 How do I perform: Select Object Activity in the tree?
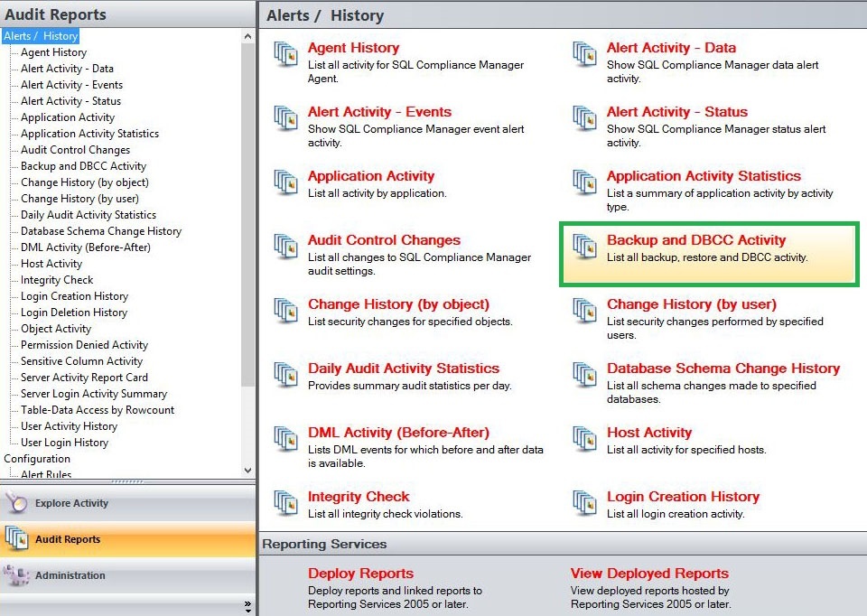pyautogui.click(x=56, y=329)
